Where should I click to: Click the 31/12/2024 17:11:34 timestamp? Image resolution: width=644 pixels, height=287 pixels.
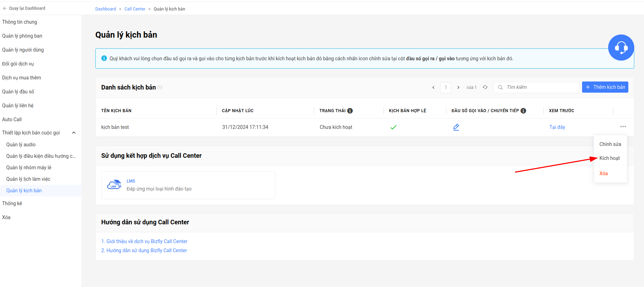245,127
